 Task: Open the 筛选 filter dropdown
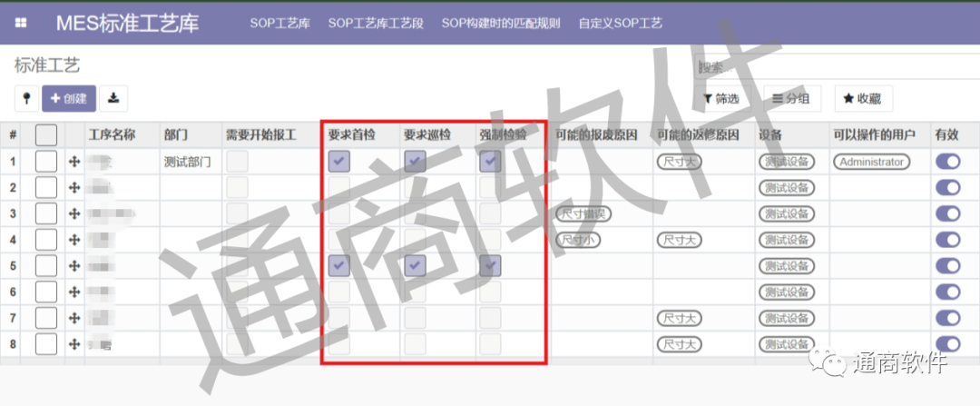tap(721, 99)
